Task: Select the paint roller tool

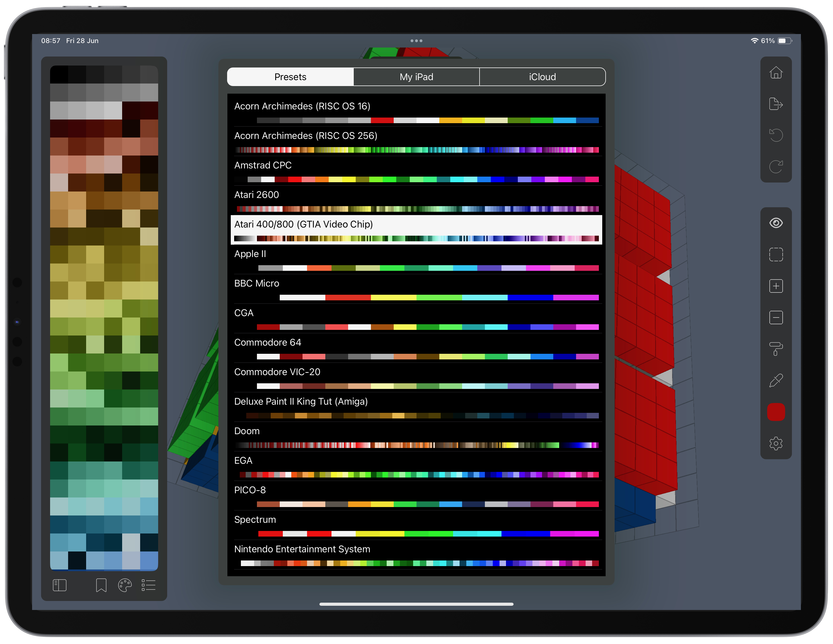Action: click(x=776, y=349)
